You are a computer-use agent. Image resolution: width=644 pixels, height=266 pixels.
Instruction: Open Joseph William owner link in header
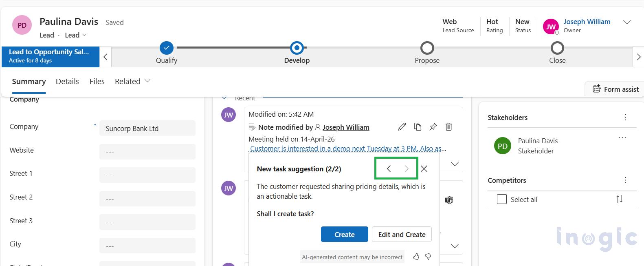587,22
